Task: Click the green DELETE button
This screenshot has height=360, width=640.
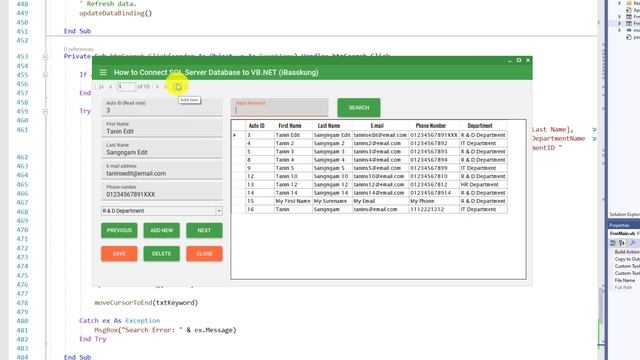Action: (162, 254)
